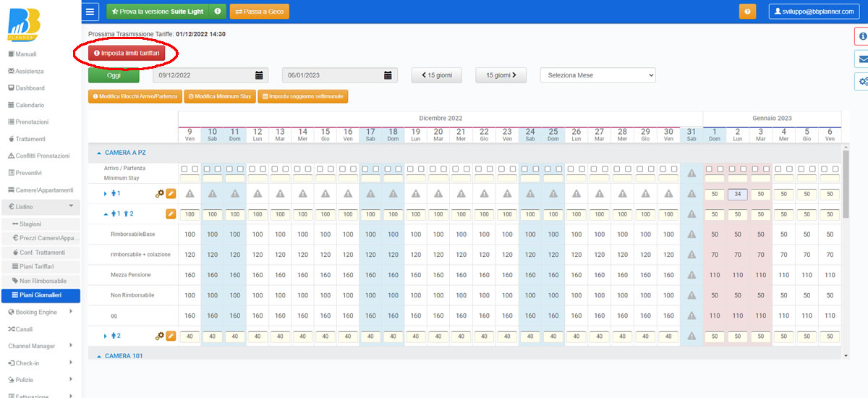Collapse the CAMERA A PZ section
The width and height of the screenshot is (868, 398).
[100, 153]
